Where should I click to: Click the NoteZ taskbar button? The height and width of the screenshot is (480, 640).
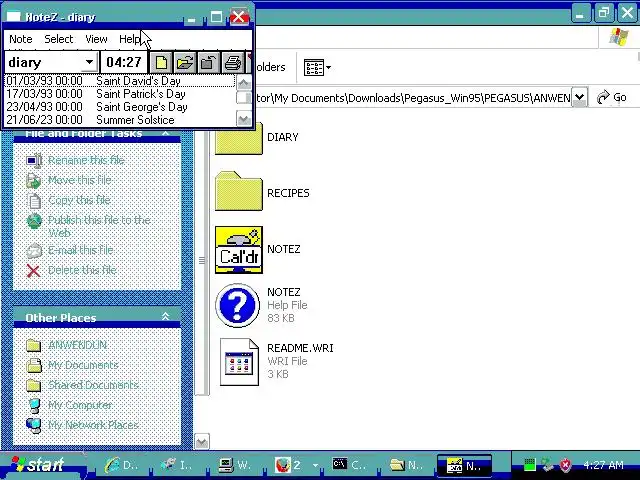[x=464, y=465]
